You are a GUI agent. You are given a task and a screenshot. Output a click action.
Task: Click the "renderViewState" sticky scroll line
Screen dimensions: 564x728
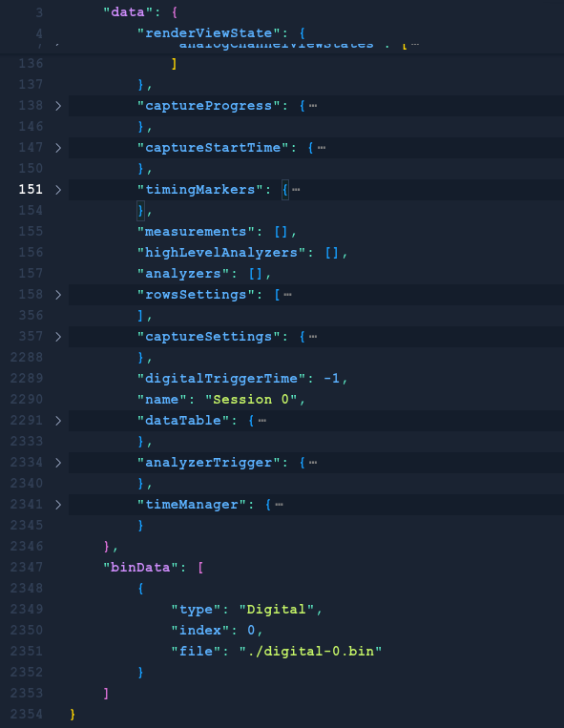pos(282,33)
